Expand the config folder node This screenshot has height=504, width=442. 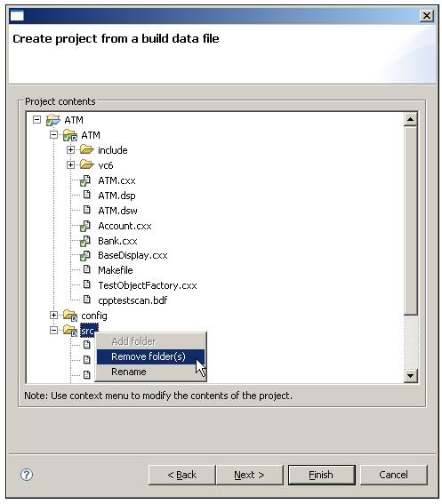coord(53,315)
